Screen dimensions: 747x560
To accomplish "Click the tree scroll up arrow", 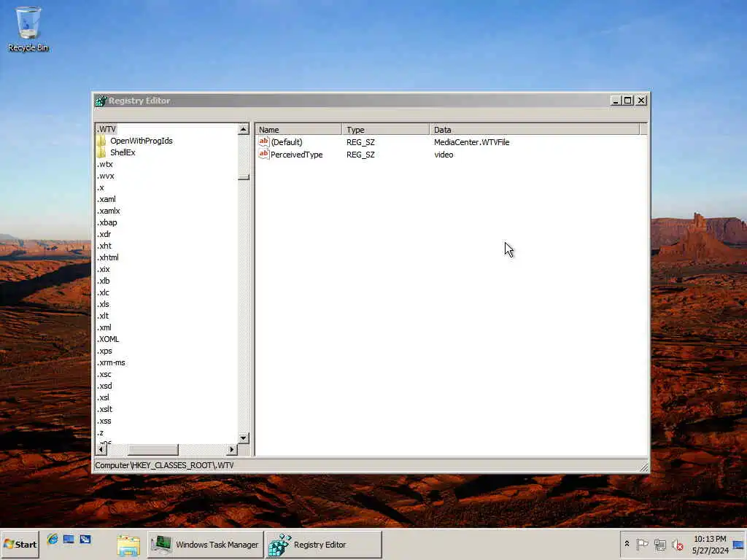I will pos(244,129).
